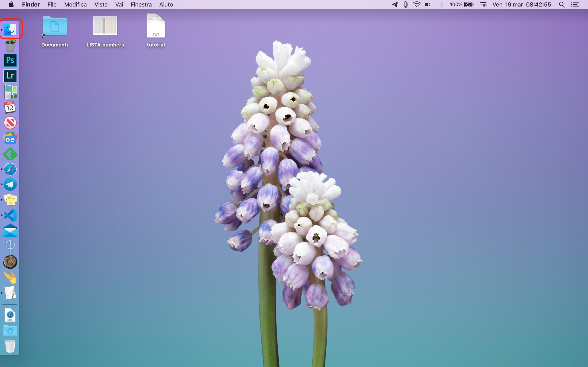Open the Stickies app in Dock
The image size is (588, 367).
click(10, 200)
